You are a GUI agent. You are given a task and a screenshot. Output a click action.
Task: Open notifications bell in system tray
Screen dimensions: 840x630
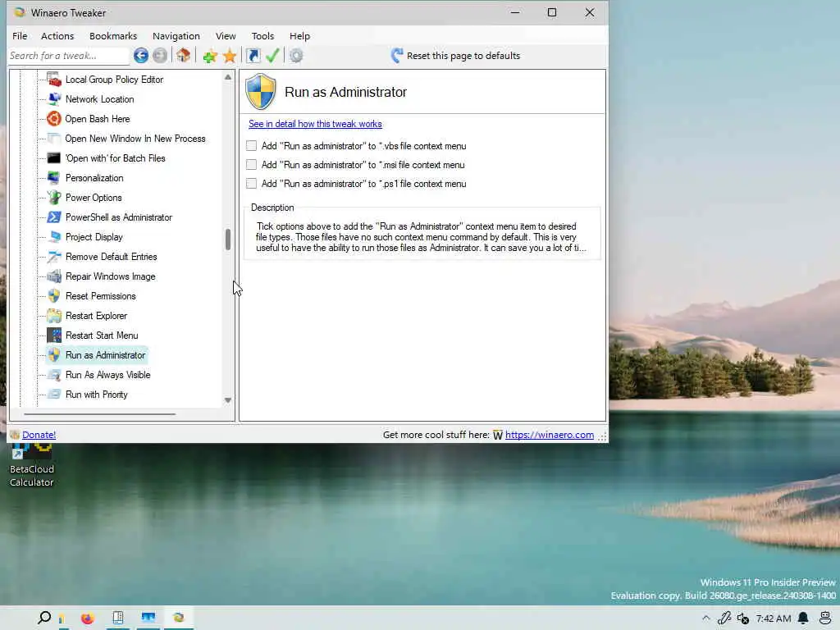803,619
